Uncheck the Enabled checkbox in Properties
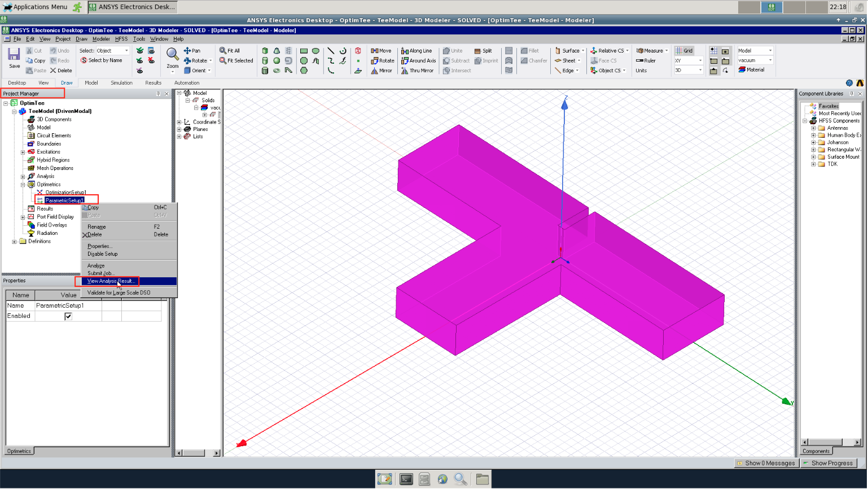The height and width of the screenshot is (489, 868). click(68, 316)
